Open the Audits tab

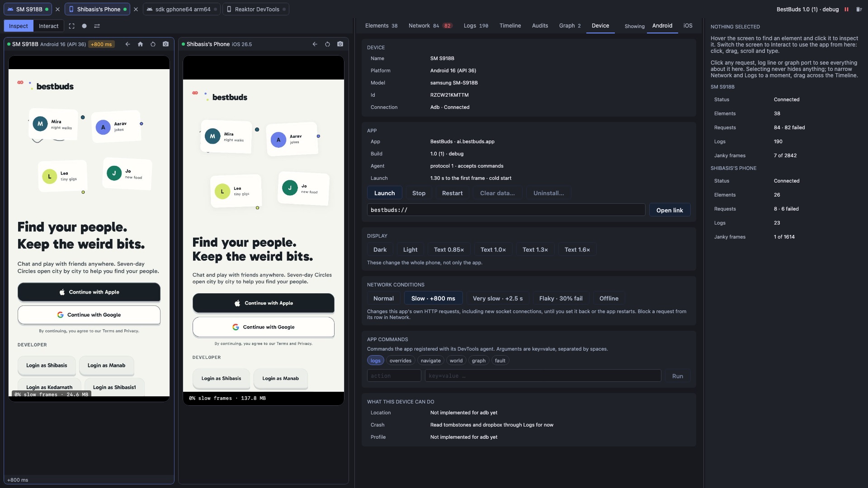[x=540, y=26]
